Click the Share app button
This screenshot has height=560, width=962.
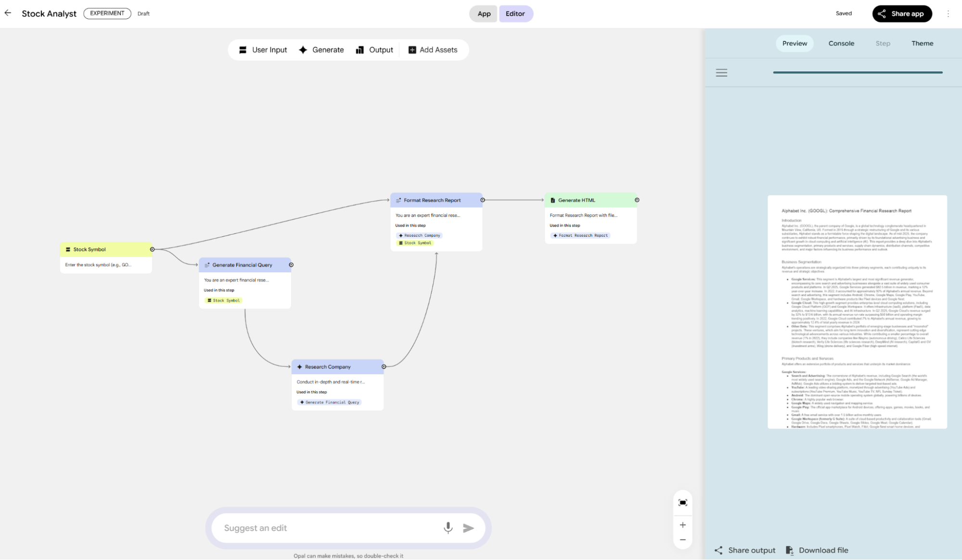901,13
